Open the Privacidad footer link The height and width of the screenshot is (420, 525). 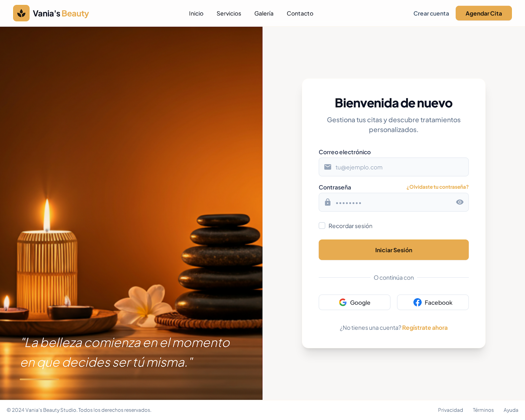pos(450,410)
